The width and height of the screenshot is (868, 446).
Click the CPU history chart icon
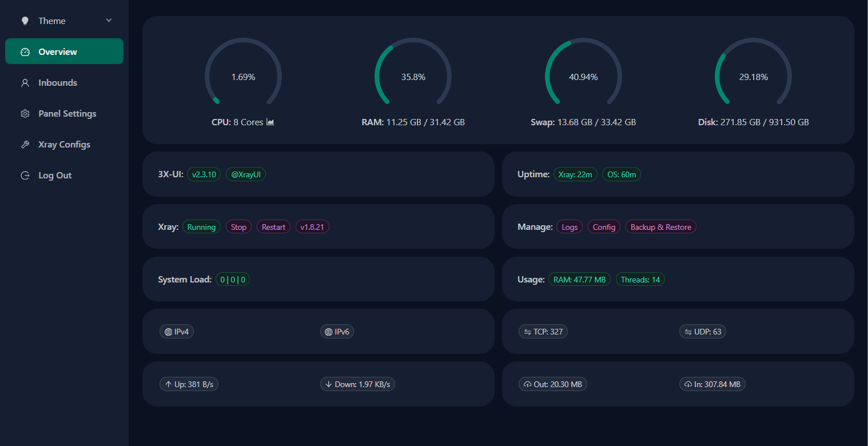click(270, 122)
